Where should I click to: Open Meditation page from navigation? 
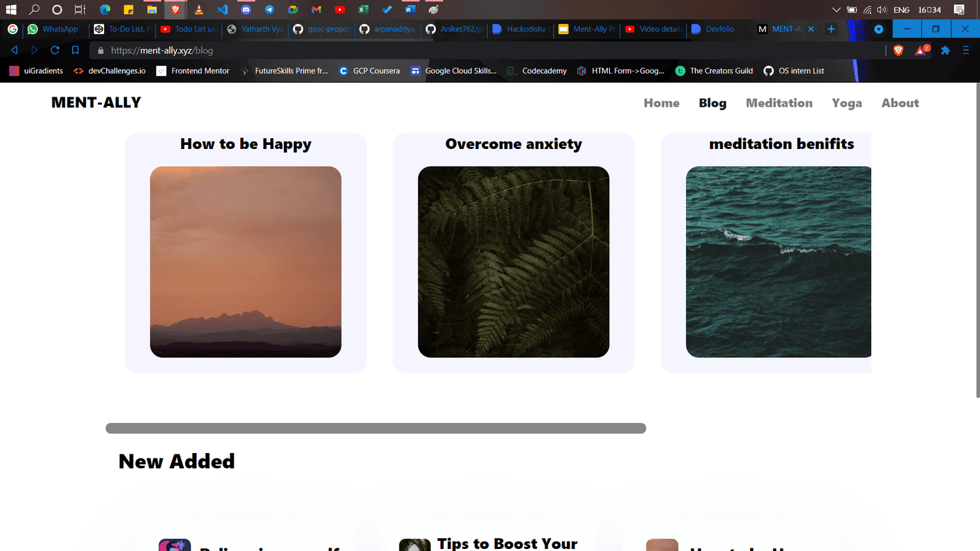point(779,103)
